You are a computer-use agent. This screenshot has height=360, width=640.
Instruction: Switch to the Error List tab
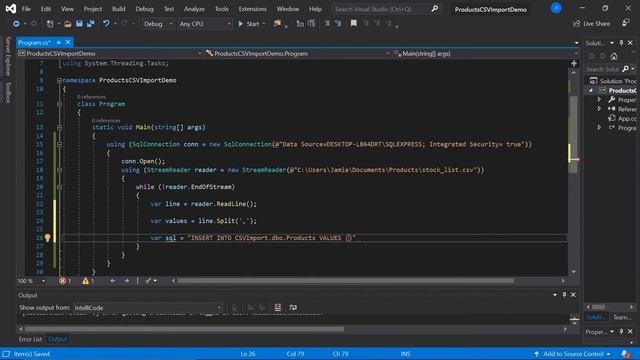[30, 339]
